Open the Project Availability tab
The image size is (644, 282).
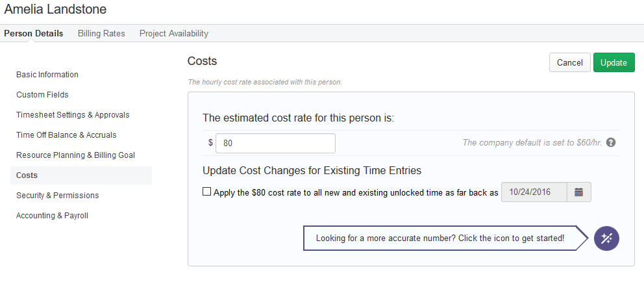pyautogui.click(x=174, y=33)
